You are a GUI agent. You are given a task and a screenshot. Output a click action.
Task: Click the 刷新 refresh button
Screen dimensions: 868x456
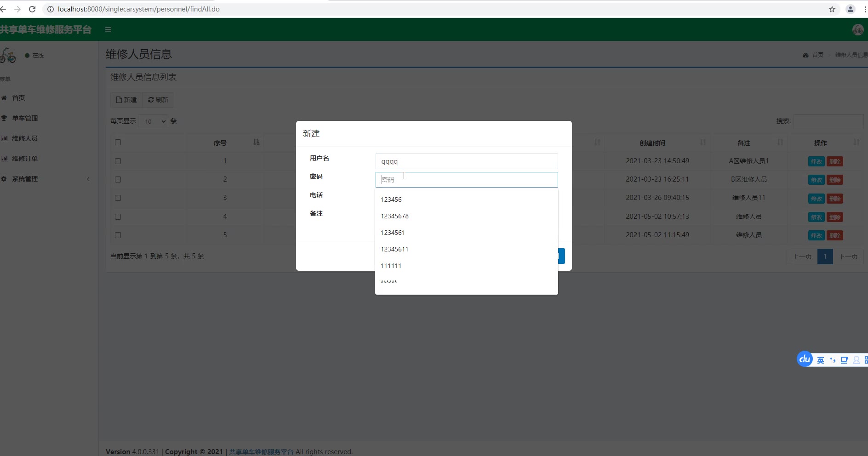pyautogui.click(x=158, y=100)
